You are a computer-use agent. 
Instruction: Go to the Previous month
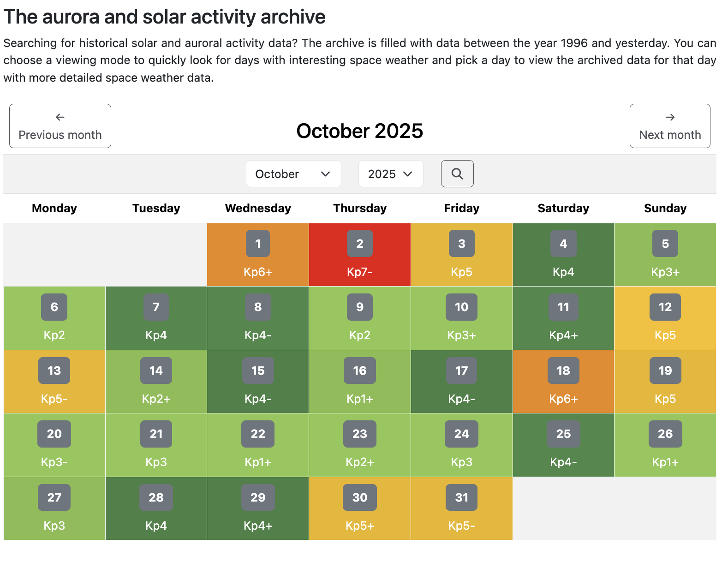click(60, 126)
